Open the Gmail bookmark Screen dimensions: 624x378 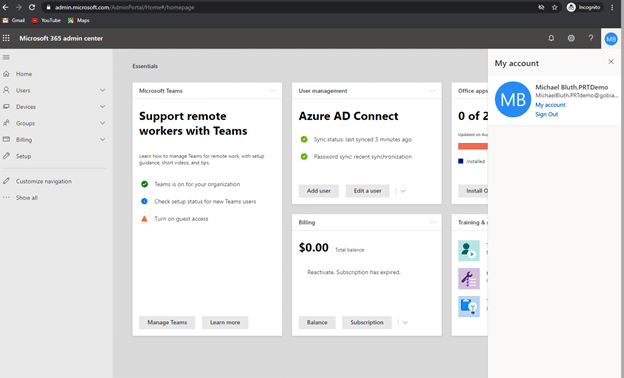pyautogui.click(x=14, y=20)
